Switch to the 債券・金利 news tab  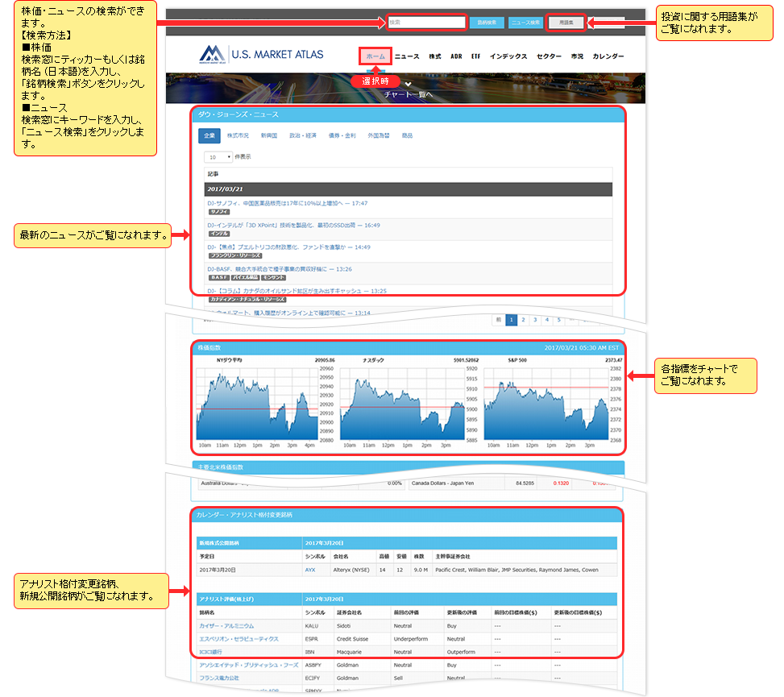pyautogui.click(x=342, y=135)
